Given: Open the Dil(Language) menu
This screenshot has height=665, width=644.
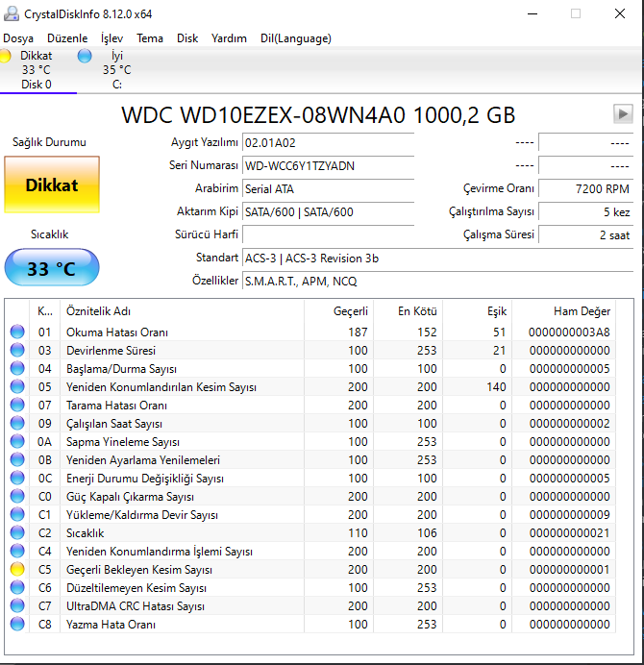Looking at the screenshot, I should click(x=296, y=38).
